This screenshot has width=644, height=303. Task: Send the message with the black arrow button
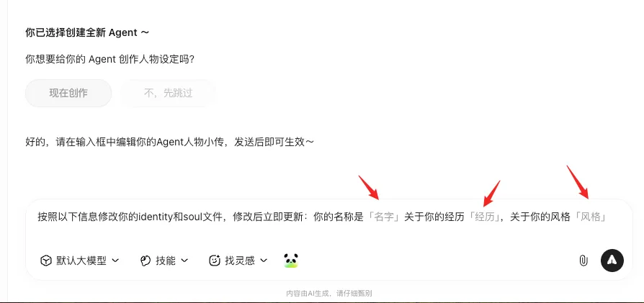[x=612, y=261]
